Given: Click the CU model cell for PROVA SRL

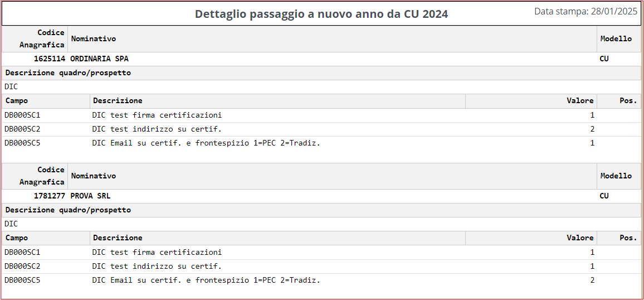Looking at the screenshot, I should 604,196.
